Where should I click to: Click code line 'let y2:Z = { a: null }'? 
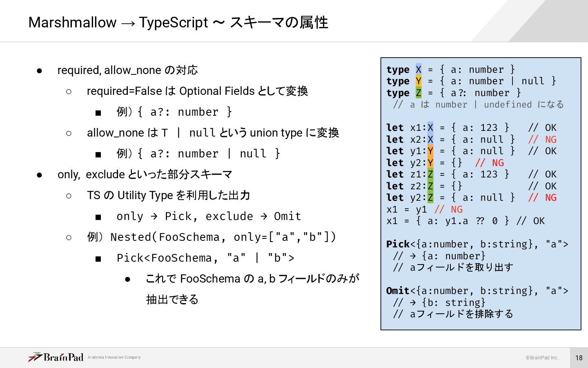[x=451, y=197]
